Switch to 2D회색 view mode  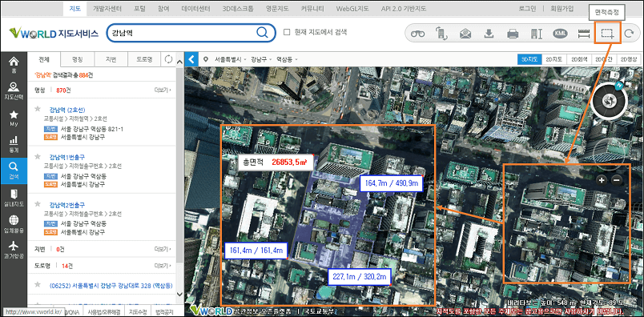tap(578, 59)
